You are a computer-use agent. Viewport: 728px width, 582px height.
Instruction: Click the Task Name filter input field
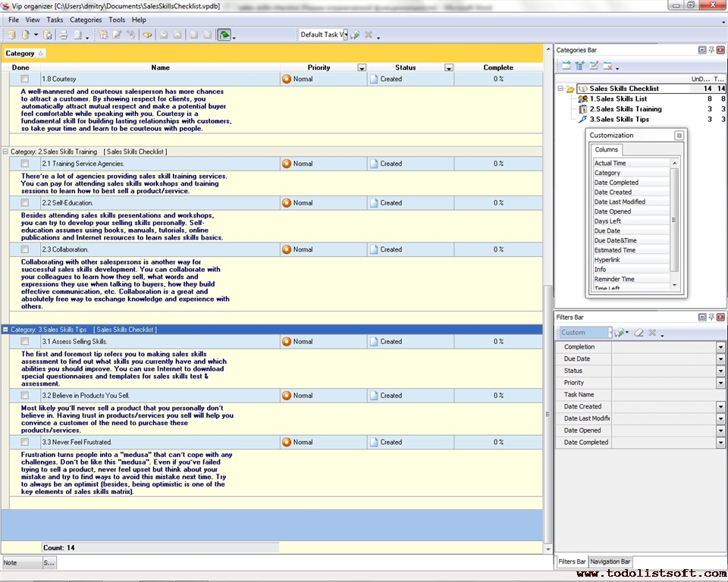(x=664, y=395)
